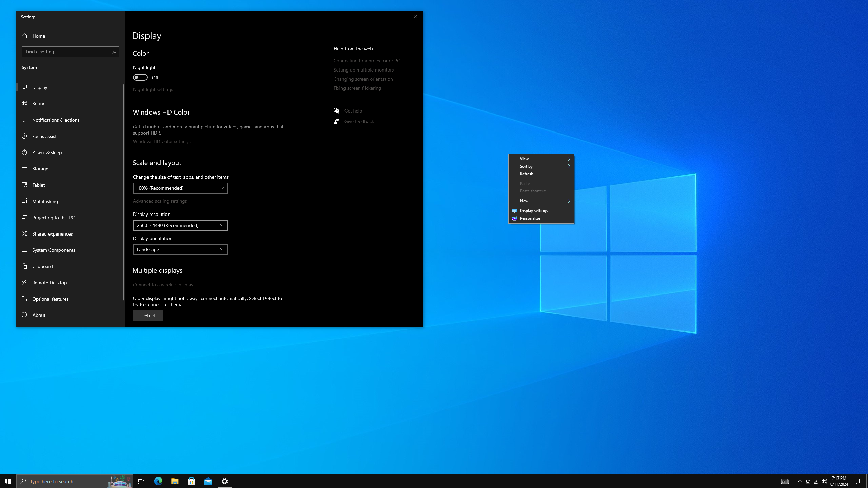Open Power & sleep settings
This screenshot has height=488, width=868.
(x=47, y=152)
